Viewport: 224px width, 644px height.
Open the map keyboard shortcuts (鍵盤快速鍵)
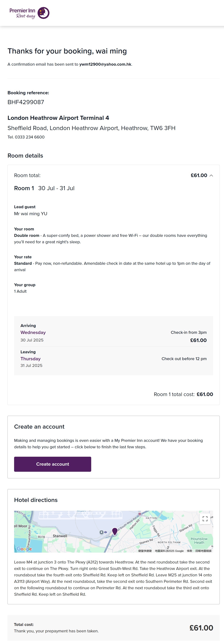point(145,551)
